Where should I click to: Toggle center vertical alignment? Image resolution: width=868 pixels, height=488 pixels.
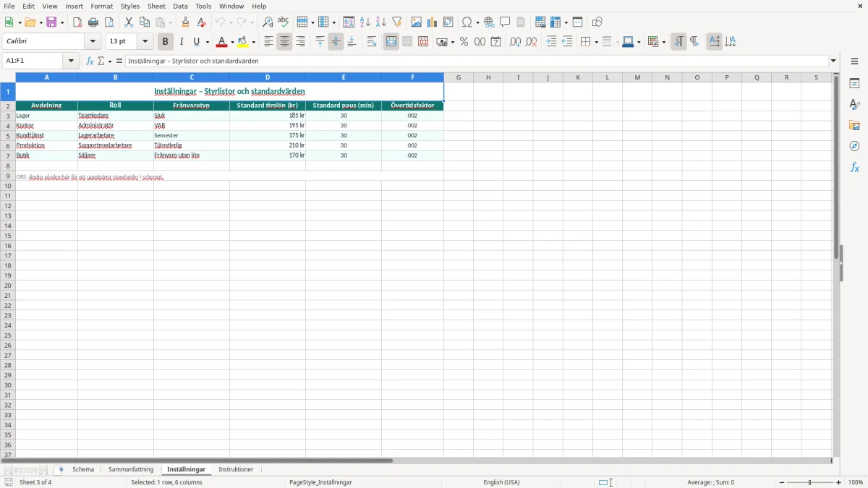tap(336, 42)
